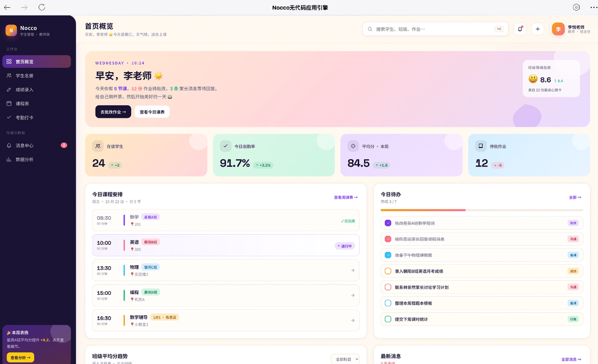Uncheck 准备下午物理课教案 task
Image resolution: width=598 pixels, height=364 pixels.
tap(388, 255)
